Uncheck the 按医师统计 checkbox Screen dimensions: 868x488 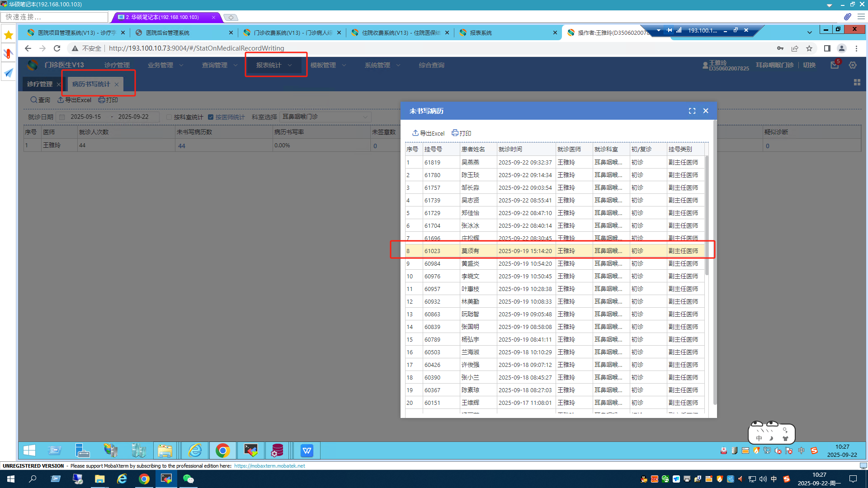[x=211, y=117]
